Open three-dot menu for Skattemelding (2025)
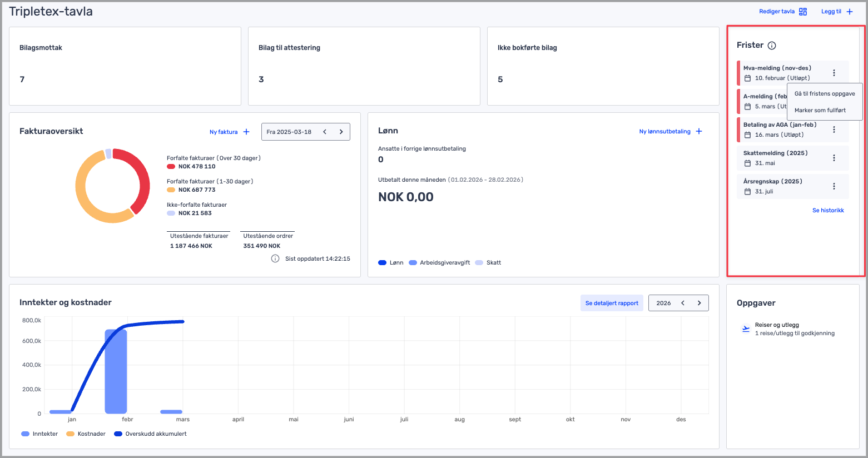 coord(834,158)
